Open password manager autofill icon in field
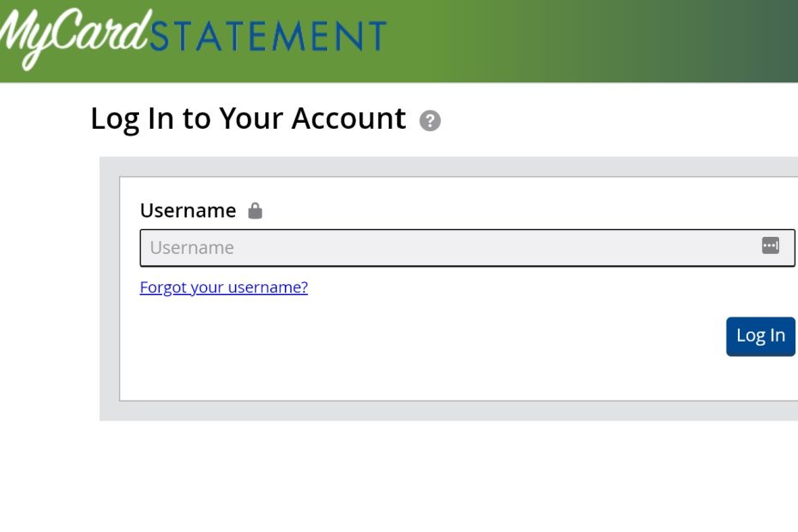This screenshot has width=798, height=532. click(x=771, y=246)
